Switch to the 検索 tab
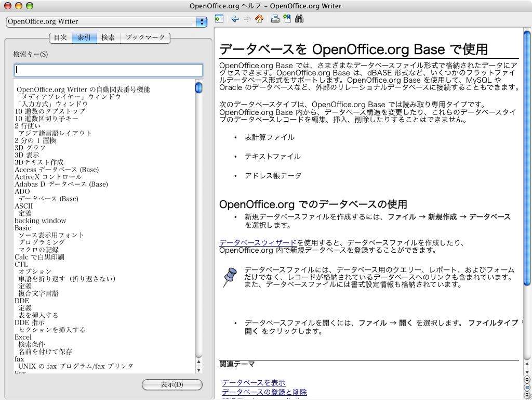The image size is (532, 400). (x=108, y=37)
